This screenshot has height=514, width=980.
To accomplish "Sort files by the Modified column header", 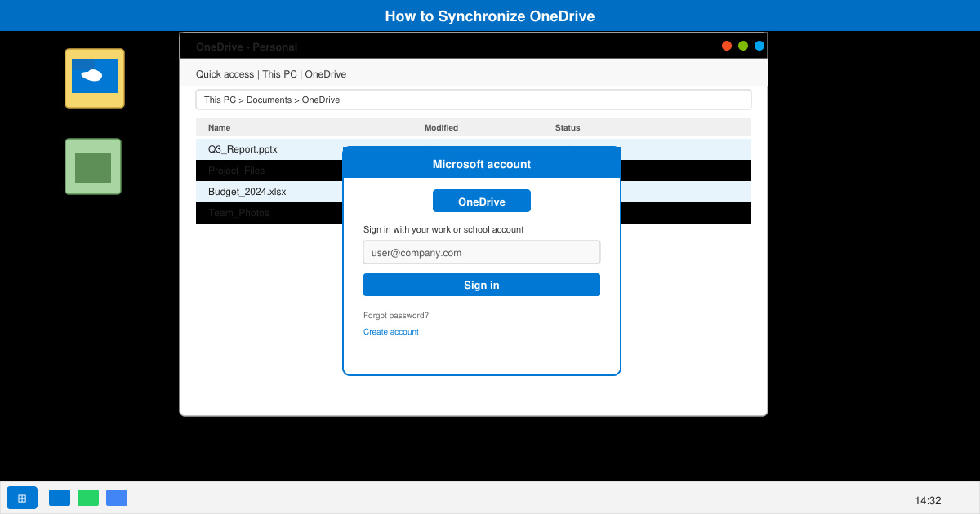I will coord(441,128).
